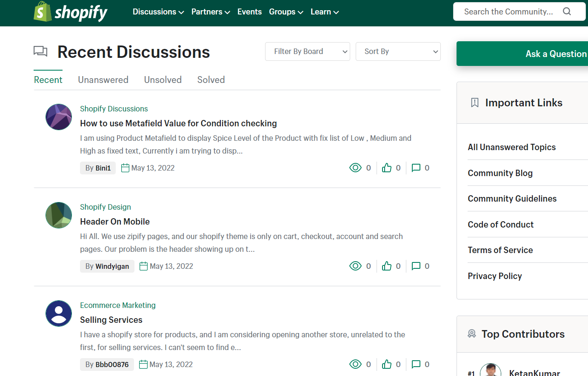Click comment icon on Selling Services post
This screenshot has height=376, width=588.
[416, 364]
